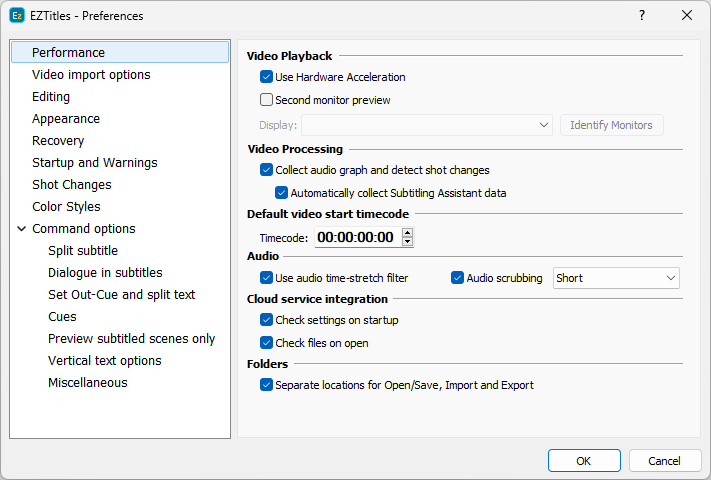Enable Second monitor preview checkbox
The image size is (711, 480).
[266, 100]
